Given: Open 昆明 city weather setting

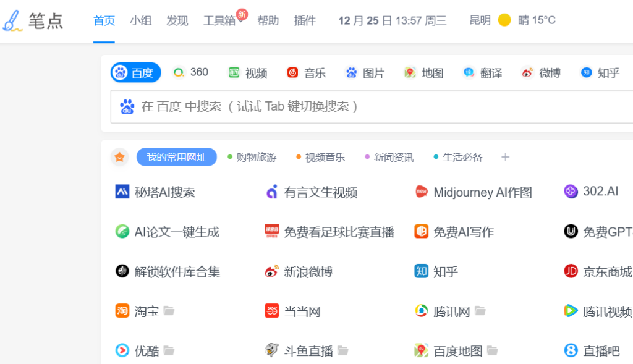Looking at the screenshot, I should coord(480,20).
